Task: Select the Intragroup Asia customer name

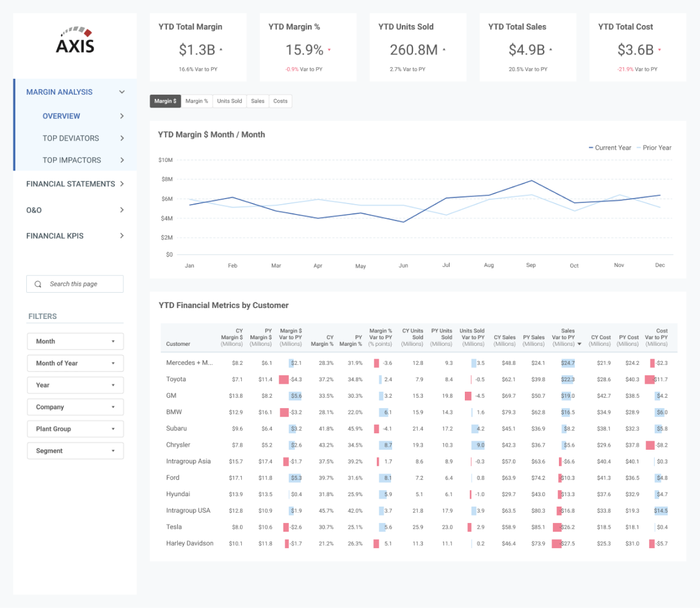Action: click(x=188, y=461)
